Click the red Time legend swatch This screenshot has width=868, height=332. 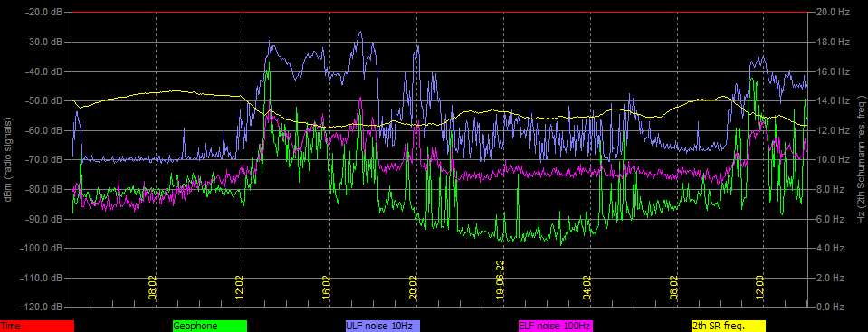(36, 326)
